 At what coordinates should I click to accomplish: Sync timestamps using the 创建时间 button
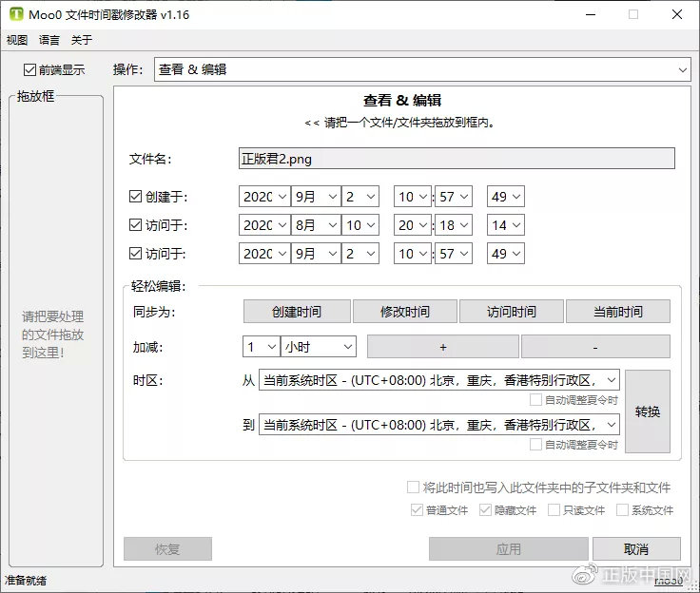(297, 311)
